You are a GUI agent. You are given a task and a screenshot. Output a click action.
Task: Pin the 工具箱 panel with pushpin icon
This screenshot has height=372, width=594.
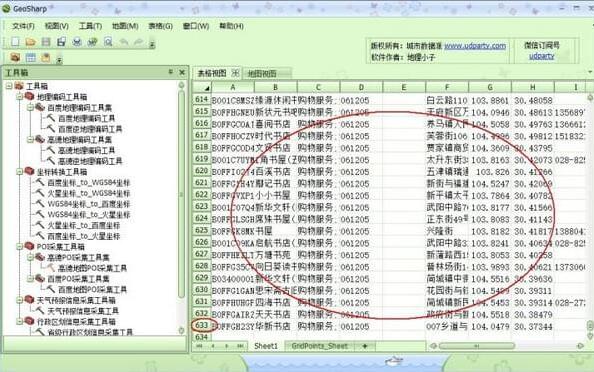(x=170, y=72)
